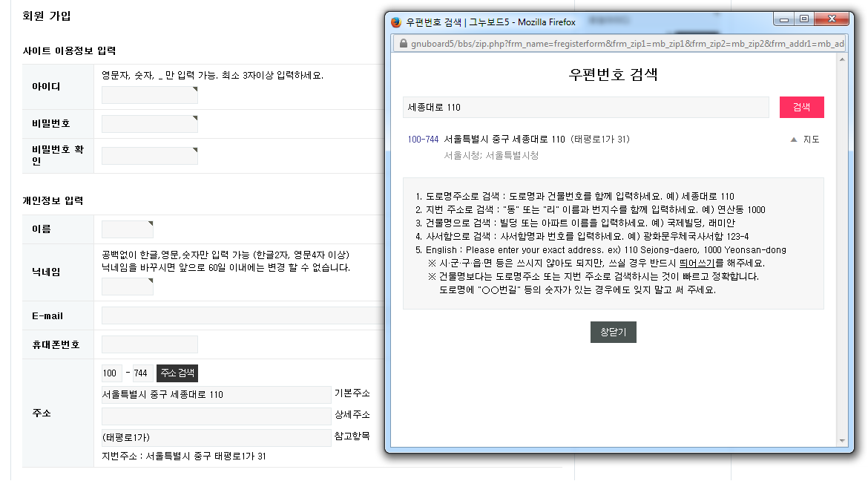Viewport: 868px width, 481px height.
Task: Collapse the 지도 map section via its triangle
Action: [793, 140]
